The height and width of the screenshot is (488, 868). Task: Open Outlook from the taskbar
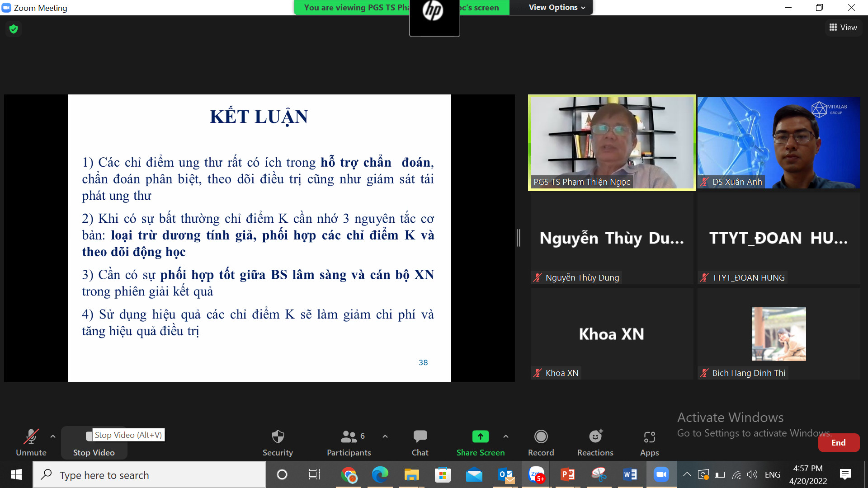pyautogui.click(x=506, y=474)
